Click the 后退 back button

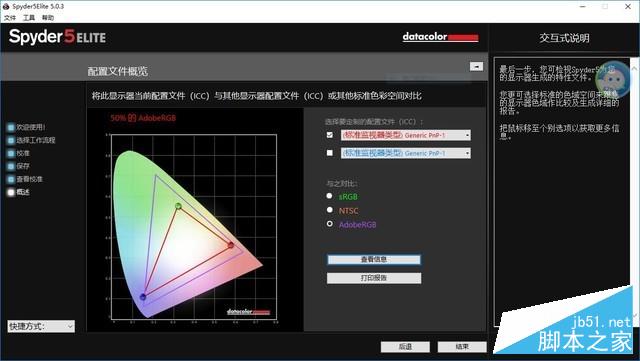click(405, 347)
